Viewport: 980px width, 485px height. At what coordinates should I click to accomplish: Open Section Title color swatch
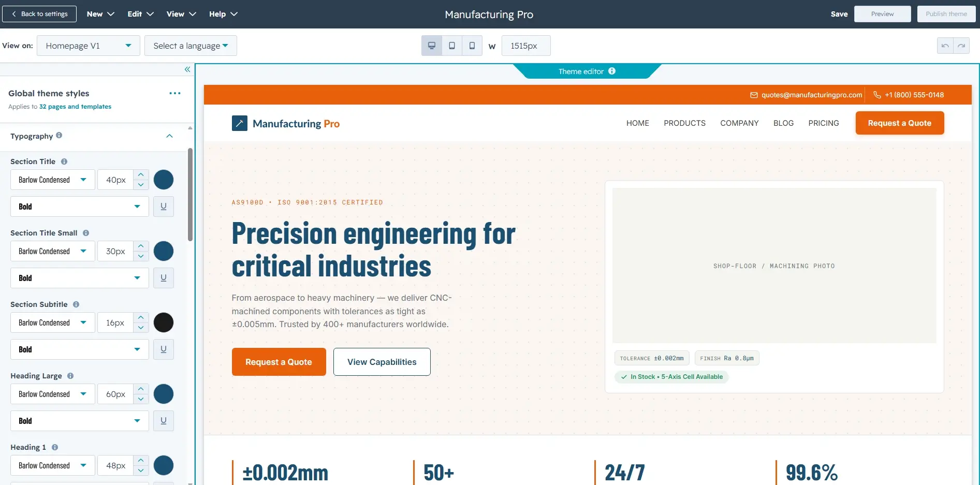coord(164,180)
